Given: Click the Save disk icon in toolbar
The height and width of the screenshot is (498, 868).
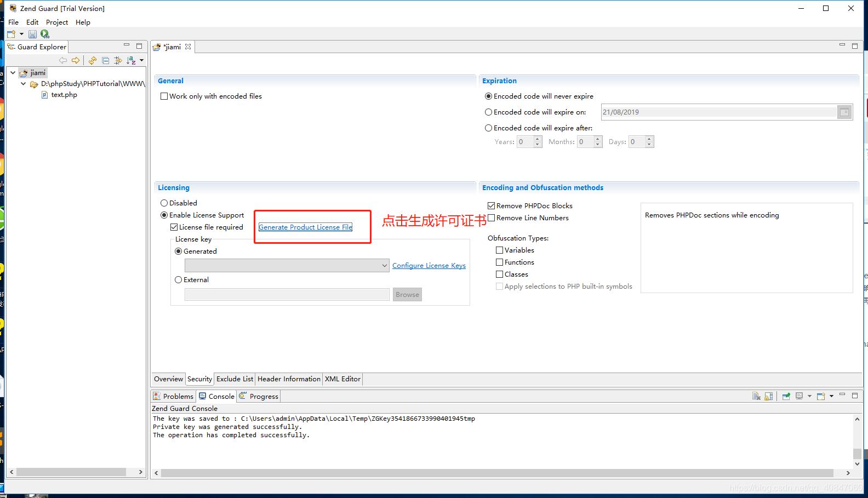Looking at the screenshot, I should [x=32, y=34].
